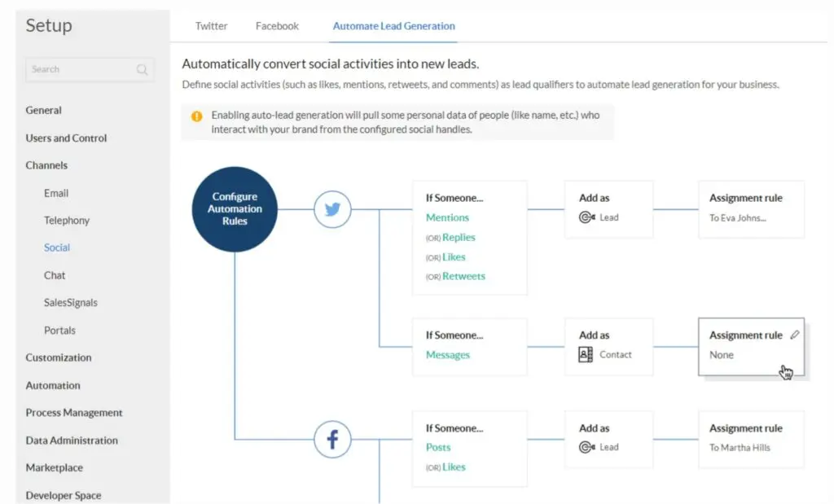Switch to the Twitter tab

click(211, 26)
